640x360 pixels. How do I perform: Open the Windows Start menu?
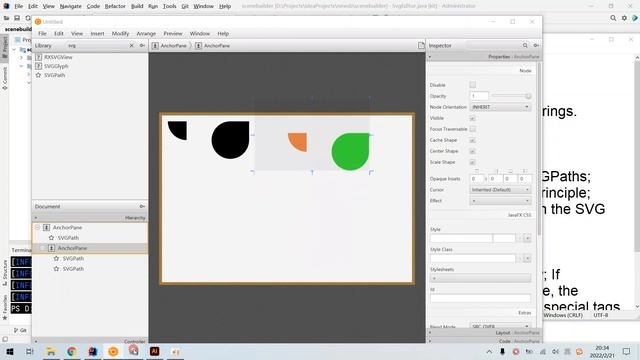point(9,351)
